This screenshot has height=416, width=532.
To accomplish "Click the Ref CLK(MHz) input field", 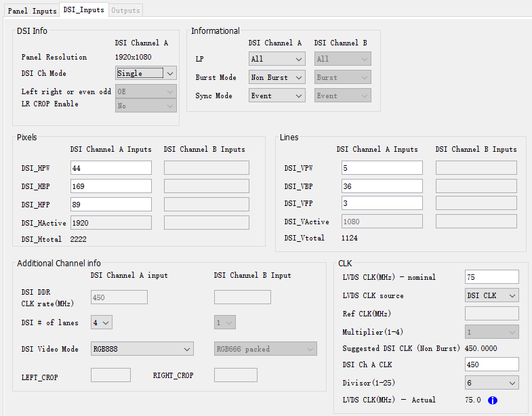I will pos(492,314).
